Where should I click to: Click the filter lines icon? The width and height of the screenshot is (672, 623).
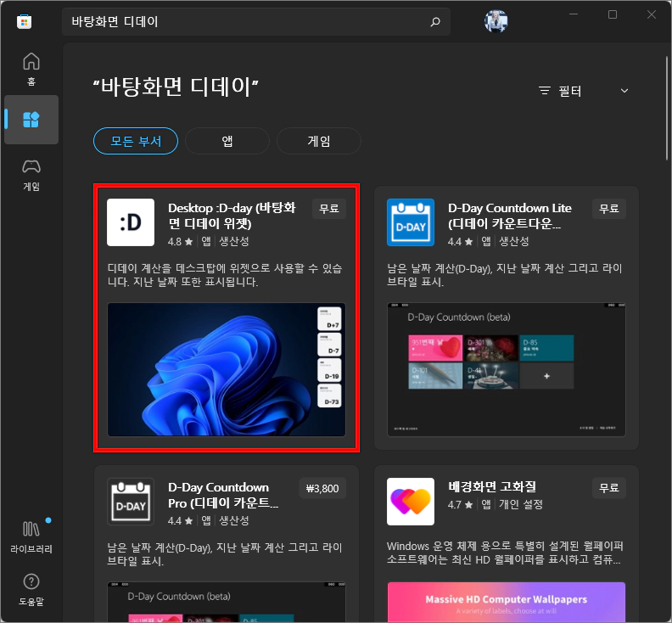pyautogui.click(x=545, y=91)
